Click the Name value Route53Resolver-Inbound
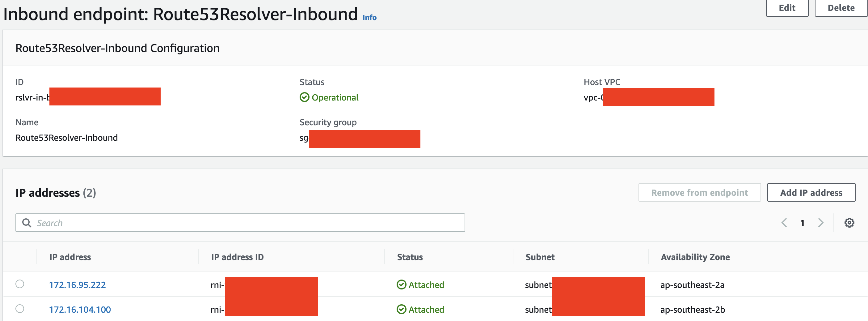868x321 pixels. pos(66,138)
